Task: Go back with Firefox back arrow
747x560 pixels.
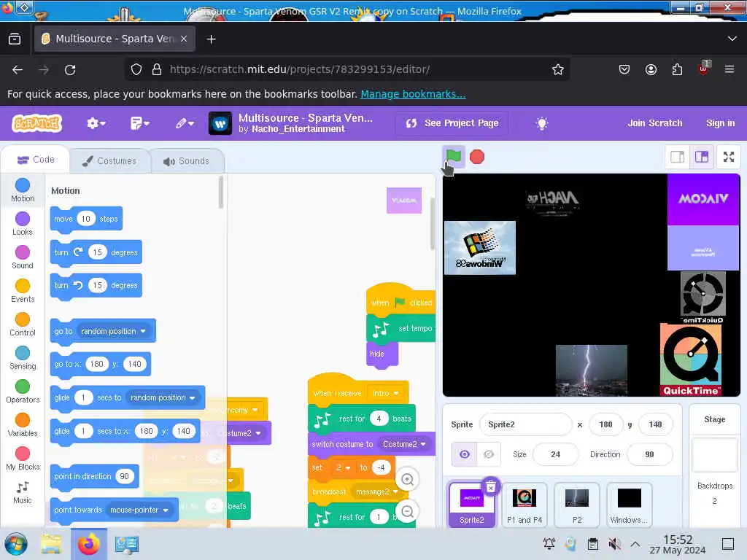Action: (18, 70)
